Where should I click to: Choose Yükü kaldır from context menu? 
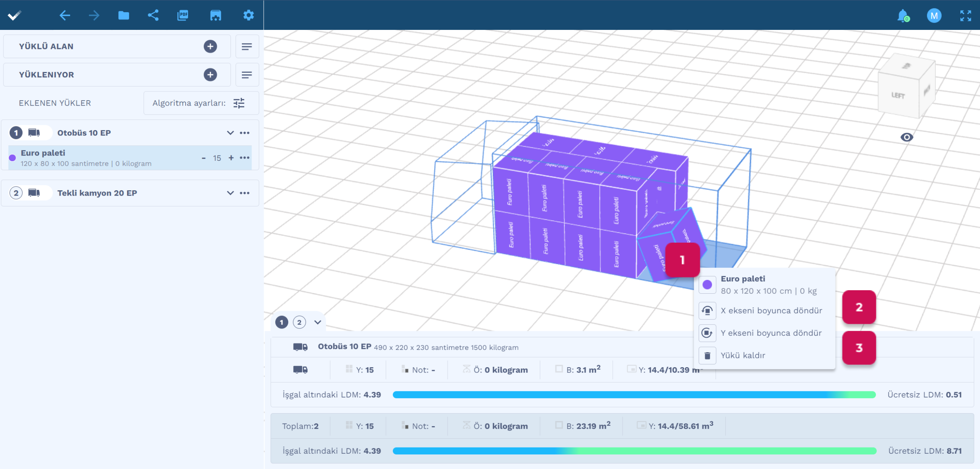pos(743,355)
